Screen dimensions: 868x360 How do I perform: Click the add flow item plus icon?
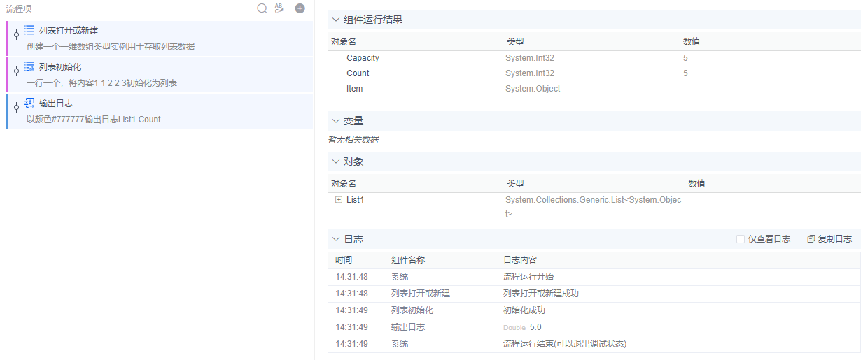pyautogui.click(x=300, y=8)
